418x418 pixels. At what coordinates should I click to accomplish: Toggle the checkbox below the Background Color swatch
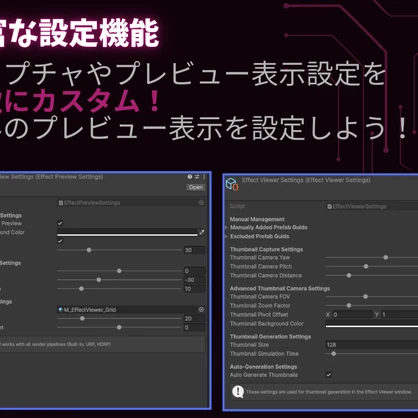click(x=60, y=241)
